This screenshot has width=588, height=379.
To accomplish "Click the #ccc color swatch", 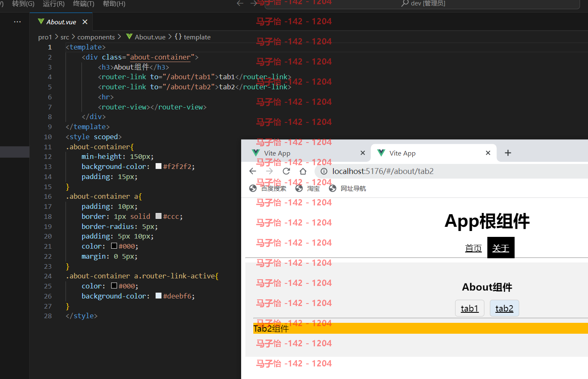I will [159, 216].
